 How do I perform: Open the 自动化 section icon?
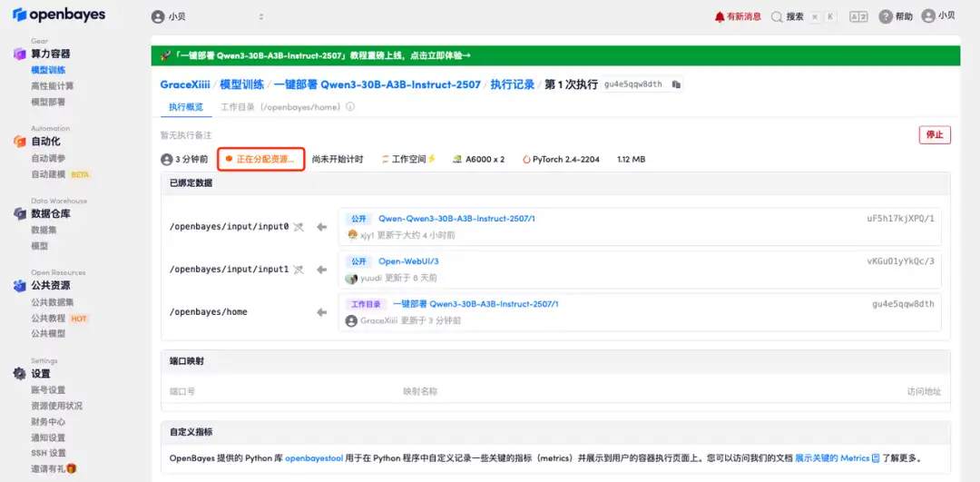click(20, 142)
